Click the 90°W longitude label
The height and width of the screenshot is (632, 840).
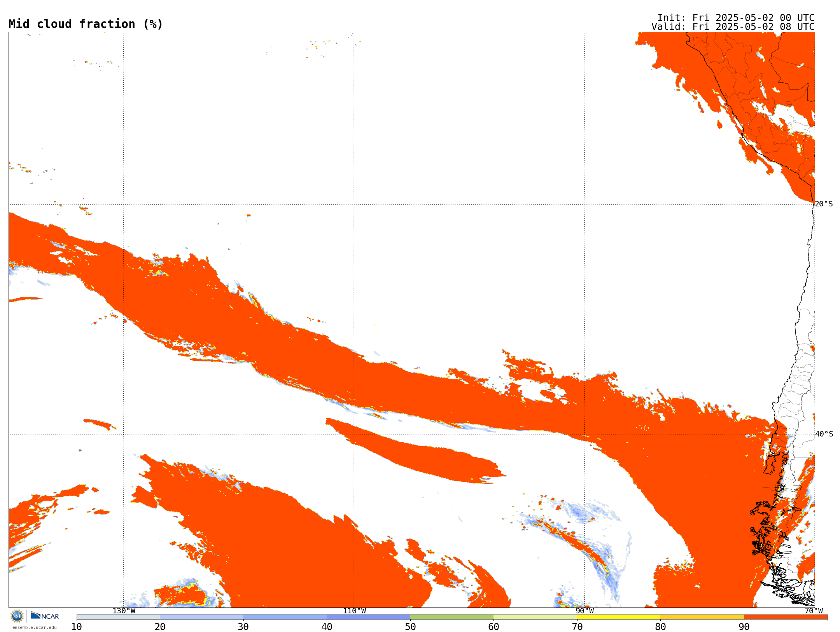pyautogui.click(x=584, y=611)
